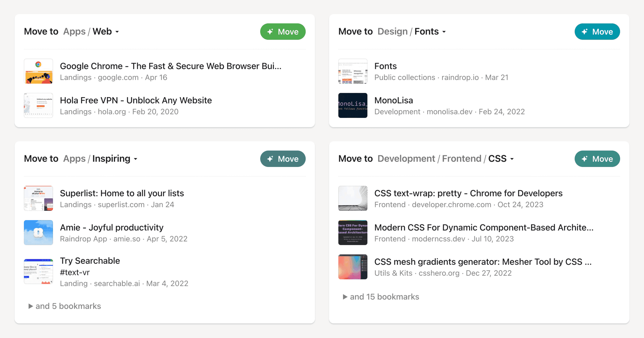The width and height of the screenshot is (644, 338).
Task: Open the Try Searchable bookmark title
Action: 90,261
